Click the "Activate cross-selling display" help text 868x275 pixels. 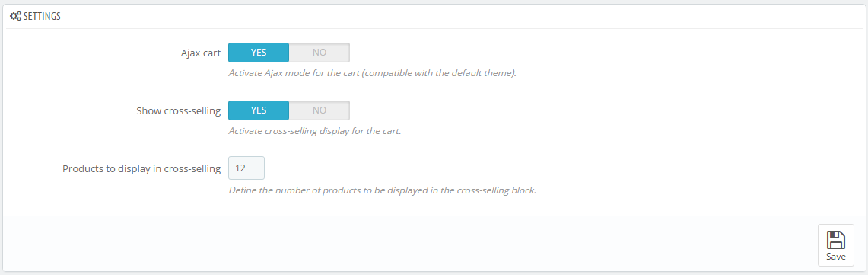tap(314, 132)
